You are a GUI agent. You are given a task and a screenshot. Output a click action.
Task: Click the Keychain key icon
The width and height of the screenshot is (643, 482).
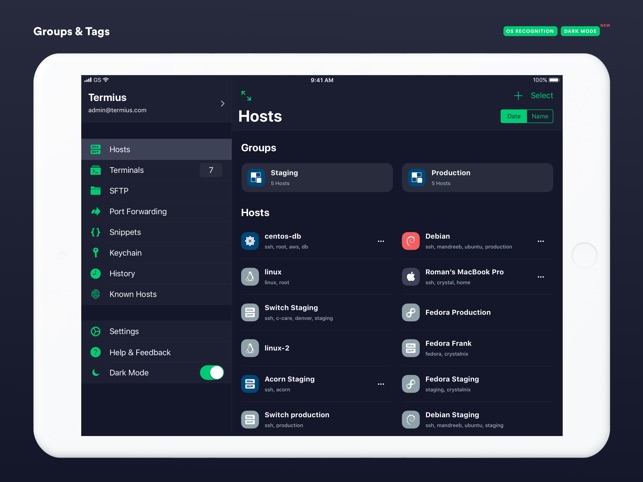tap(96, 253)
